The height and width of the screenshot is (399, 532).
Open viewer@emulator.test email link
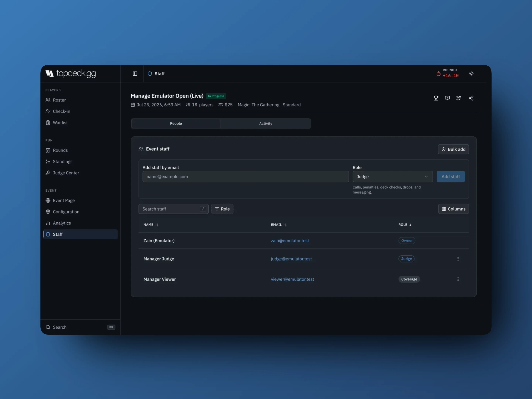[x=292, y=279]
